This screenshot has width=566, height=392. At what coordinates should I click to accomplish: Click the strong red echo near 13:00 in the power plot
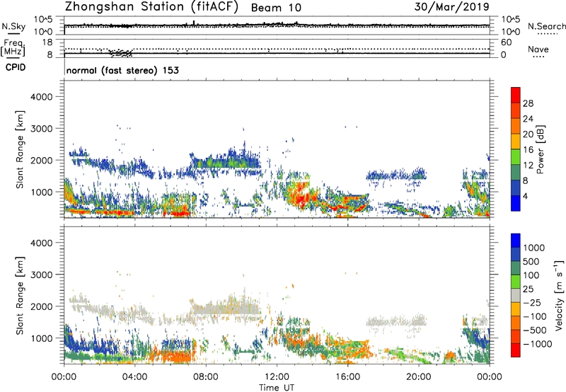tap(303, 198)
